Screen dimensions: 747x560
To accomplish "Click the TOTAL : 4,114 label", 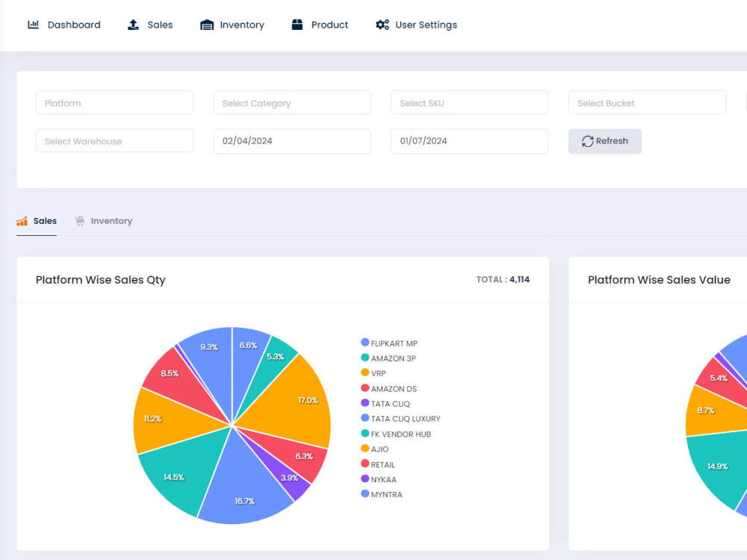I will (x=503, y=279).
